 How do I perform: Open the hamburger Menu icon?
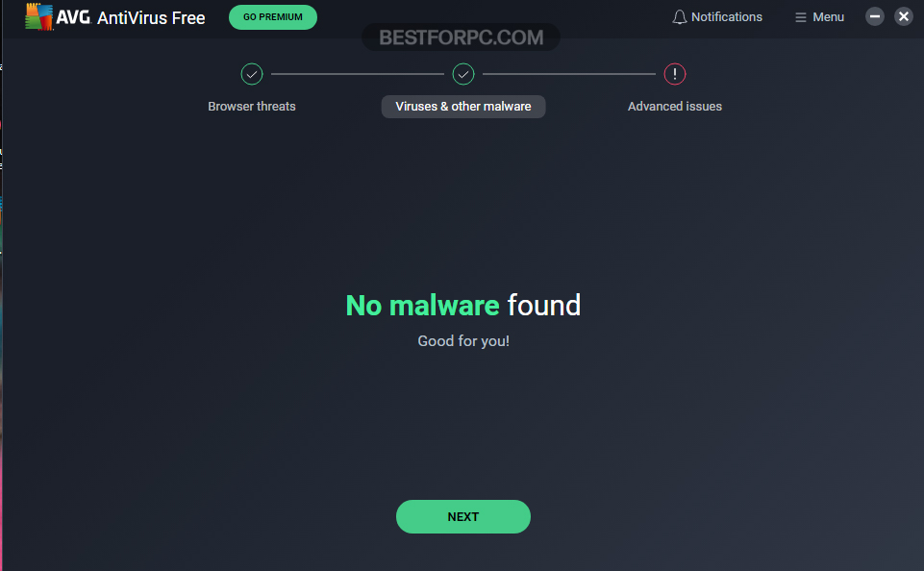click(x=800, y=17)
